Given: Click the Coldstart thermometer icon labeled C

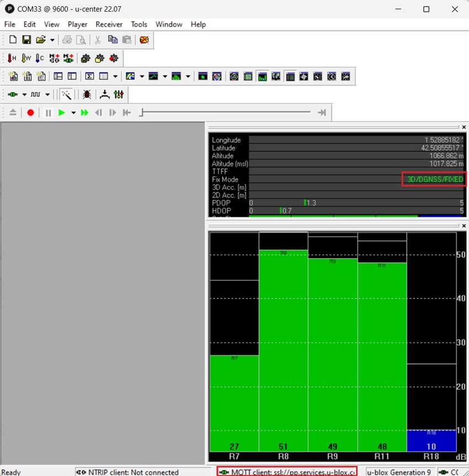Looking at the screenshot, I should (x=39, y=58).
